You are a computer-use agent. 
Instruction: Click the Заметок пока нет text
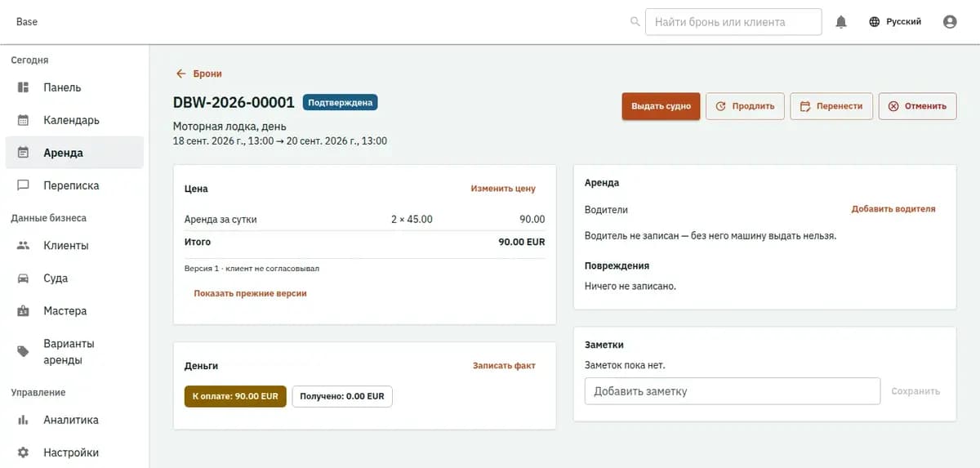point(625,365)
